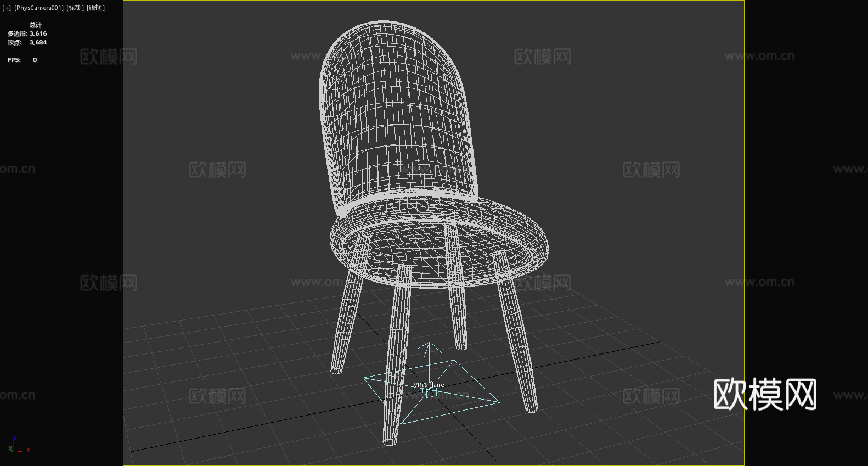Click the VRayPlane upward arrow gizmo
Viewport: 868px width, 466px height.
tap(430, 357)
